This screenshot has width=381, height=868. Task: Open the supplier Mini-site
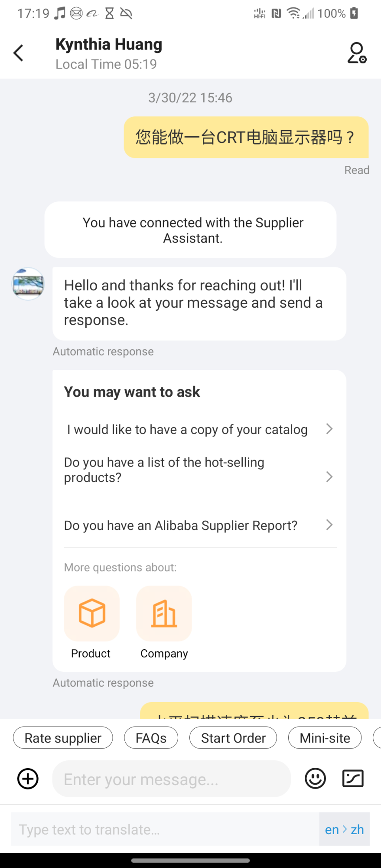[325, 738]
